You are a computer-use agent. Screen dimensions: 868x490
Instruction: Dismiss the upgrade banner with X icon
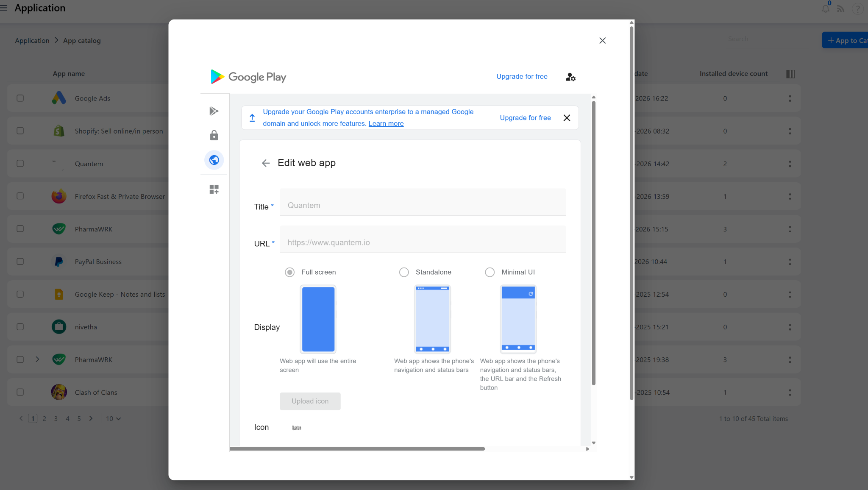pos(567,118)
